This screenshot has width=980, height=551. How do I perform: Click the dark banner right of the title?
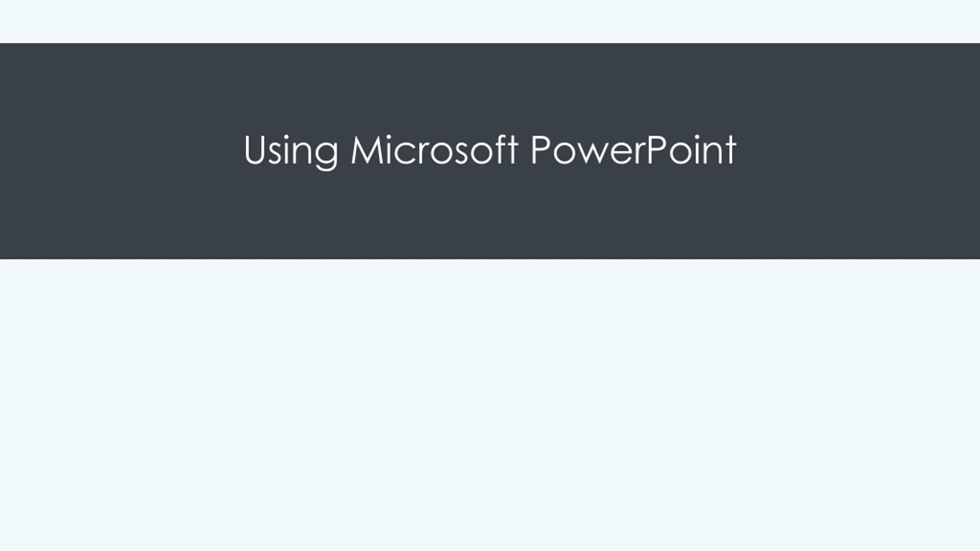[858, 151]
